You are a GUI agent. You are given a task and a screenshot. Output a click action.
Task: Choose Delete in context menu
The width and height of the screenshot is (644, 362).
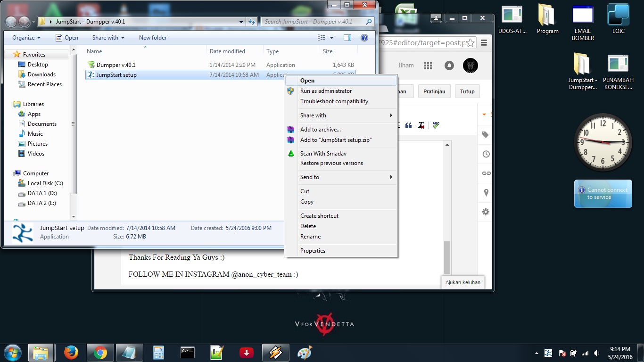[x=341, y=226]
